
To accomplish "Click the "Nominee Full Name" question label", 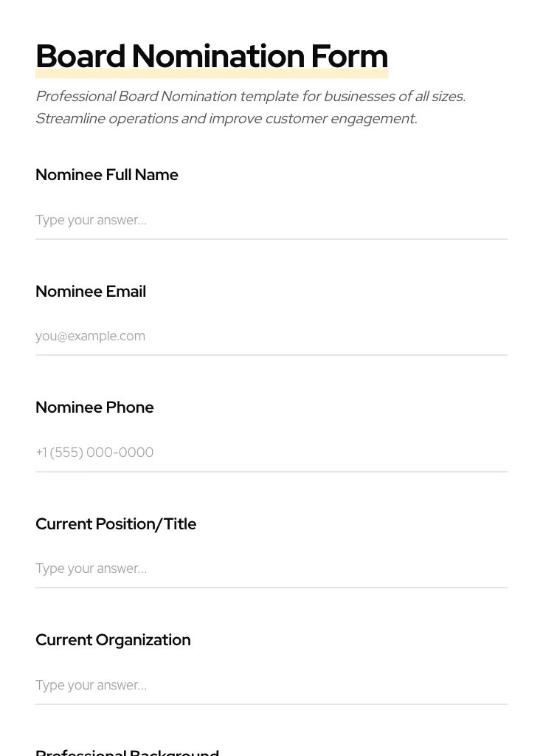I will pos(107,175).
